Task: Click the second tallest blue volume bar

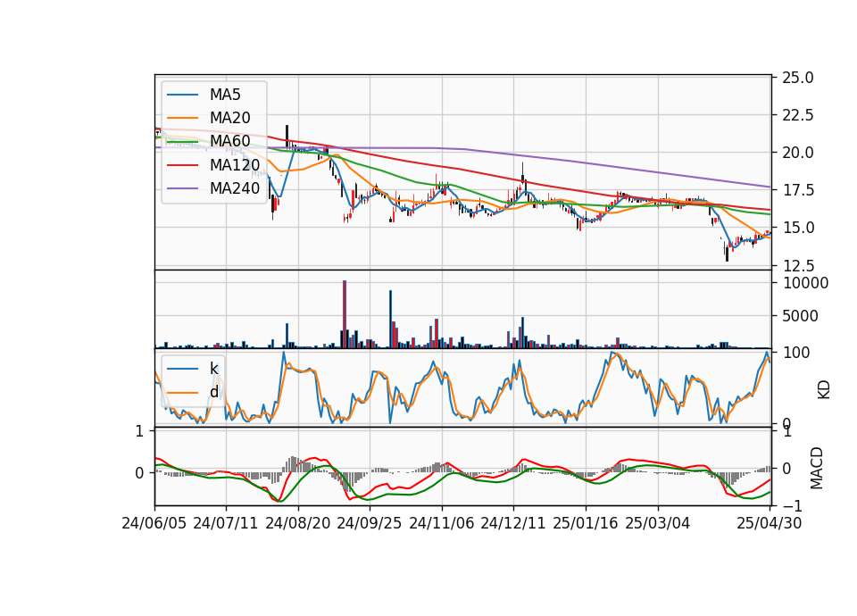Action: click(390, 320)
